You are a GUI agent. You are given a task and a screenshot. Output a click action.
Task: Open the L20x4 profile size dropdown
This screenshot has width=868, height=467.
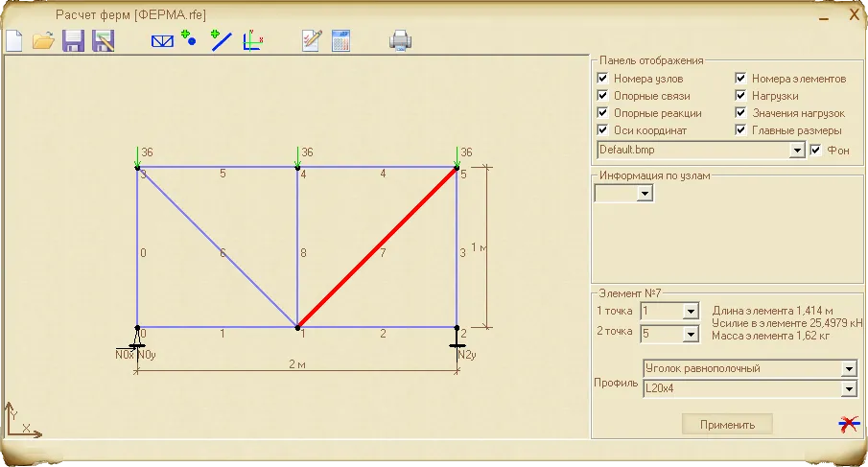coord(849,389)
